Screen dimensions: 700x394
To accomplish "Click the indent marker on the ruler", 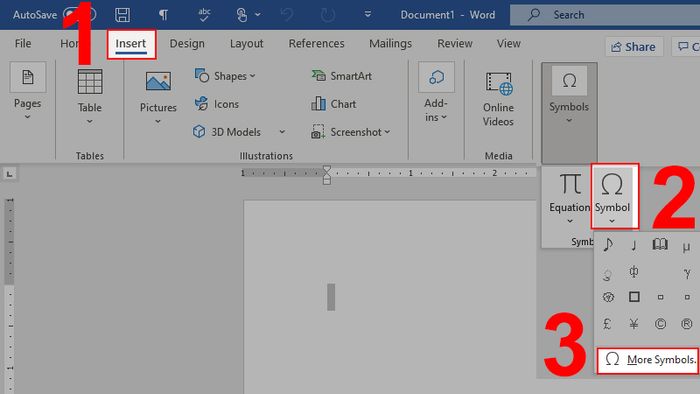I will (x=327, y=174).
